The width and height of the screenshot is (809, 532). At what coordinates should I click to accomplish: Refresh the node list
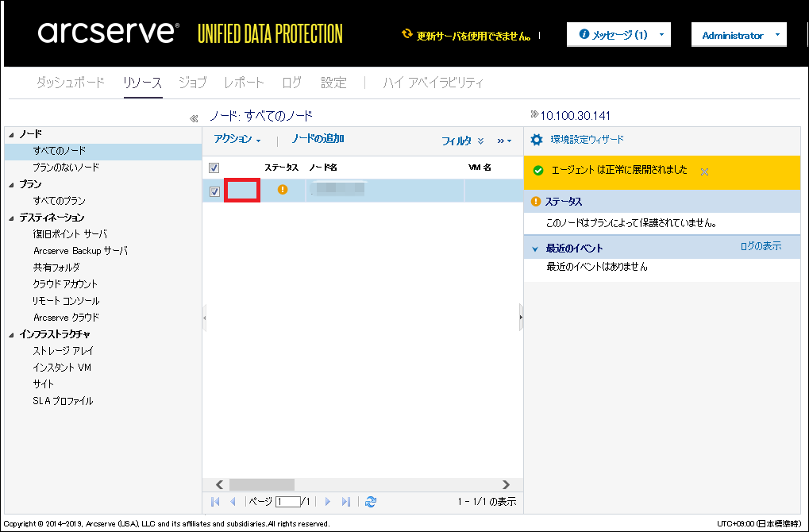tap(371, 501)
